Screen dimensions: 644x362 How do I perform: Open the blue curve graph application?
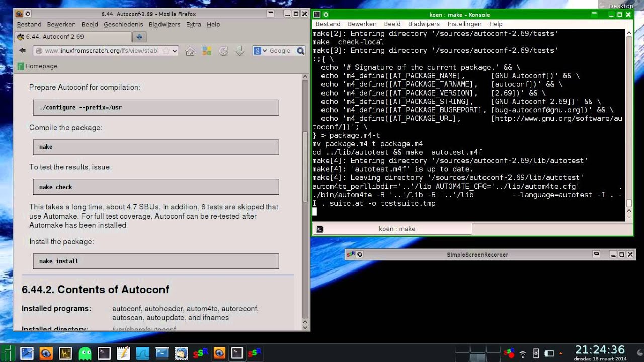[x=142, y=353]
